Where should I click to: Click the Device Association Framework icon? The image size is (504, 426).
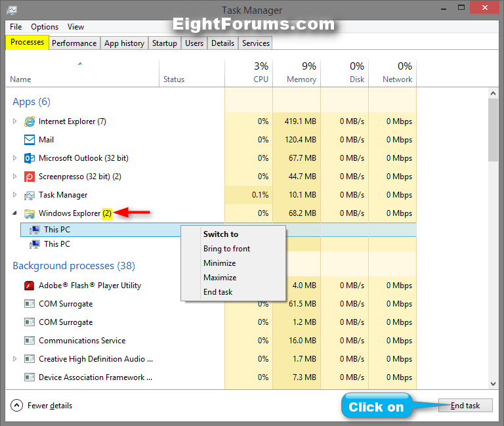[x=30, y=377]
